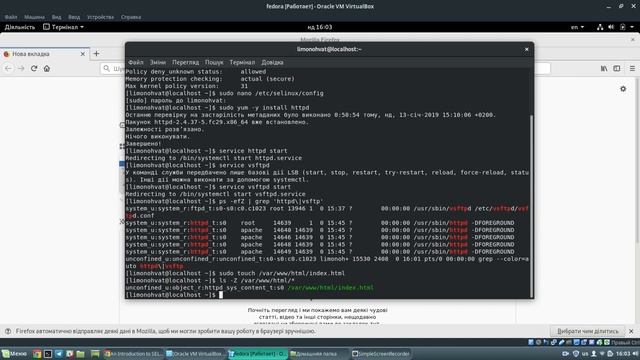This screenshot has height=360, width=640.
Task: Click Firefox back arrow
Action: 8,69
